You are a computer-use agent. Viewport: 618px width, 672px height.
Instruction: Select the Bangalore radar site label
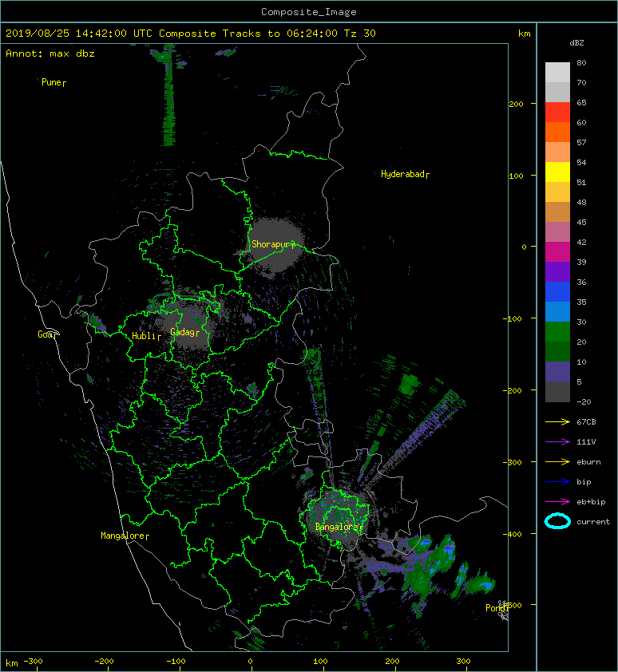pyautogui.click(x=339, y=527)
